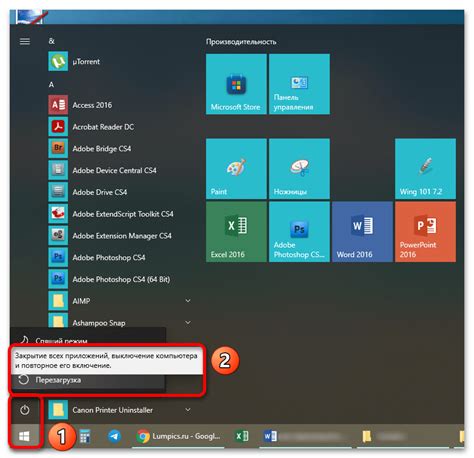Open the Панель управления tile
Screen dimensions: 474x458
pos(299,84)
